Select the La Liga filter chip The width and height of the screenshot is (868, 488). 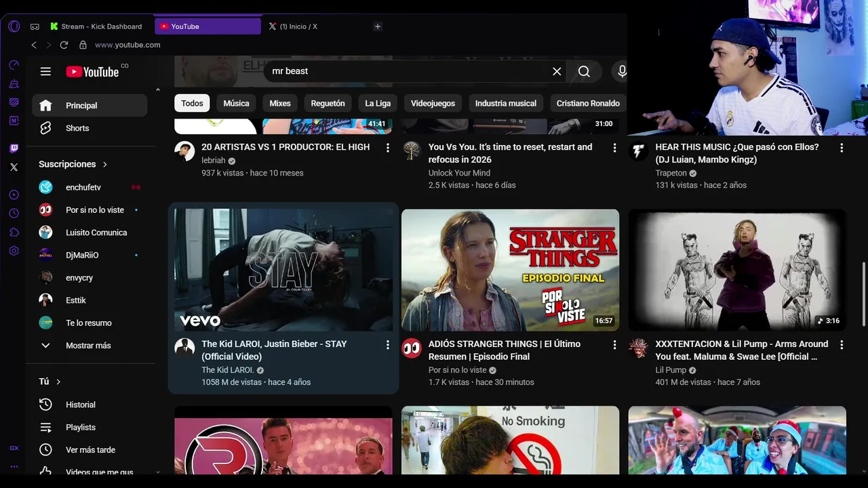pos(378,103)
